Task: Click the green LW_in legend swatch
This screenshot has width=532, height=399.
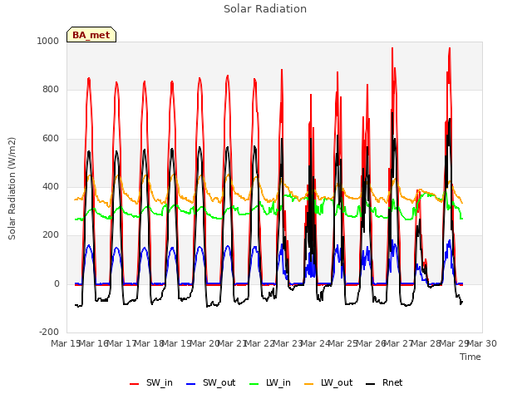Action: click(254, 384)
